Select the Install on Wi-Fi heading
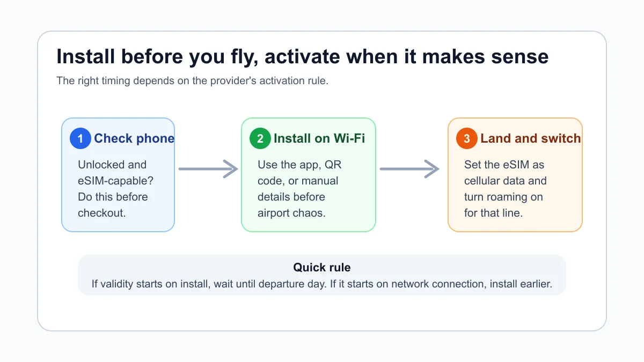The height and width of the screenshot is (362, 644). (x=319, y=138)
